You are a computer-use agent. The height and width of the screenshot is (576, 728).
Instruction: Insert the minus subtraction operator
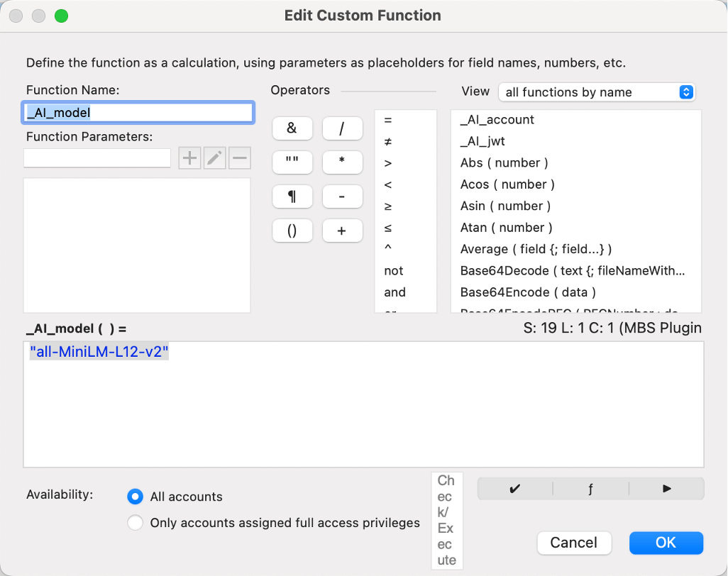click(342, 196)
